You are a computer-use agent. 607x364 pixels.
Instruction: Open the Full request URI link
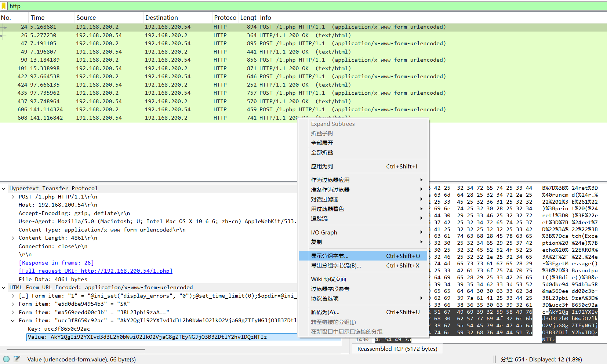(95, 271)
